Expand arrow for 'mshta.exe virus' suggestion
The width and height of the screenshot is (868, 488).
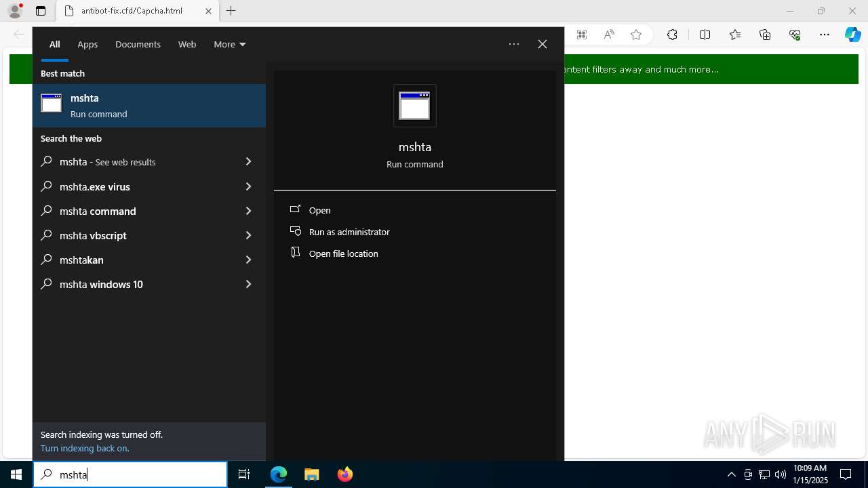pos(248,186)
